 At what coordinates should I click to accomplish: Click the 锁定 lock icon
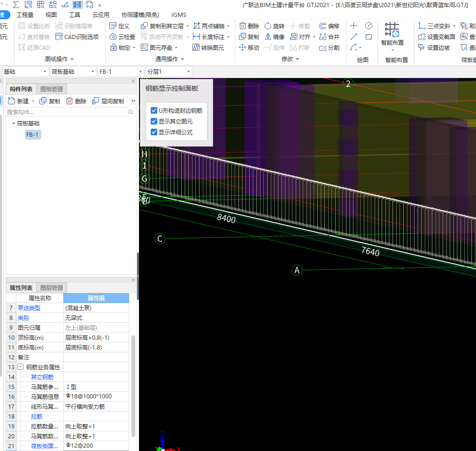tap(113, 47)
